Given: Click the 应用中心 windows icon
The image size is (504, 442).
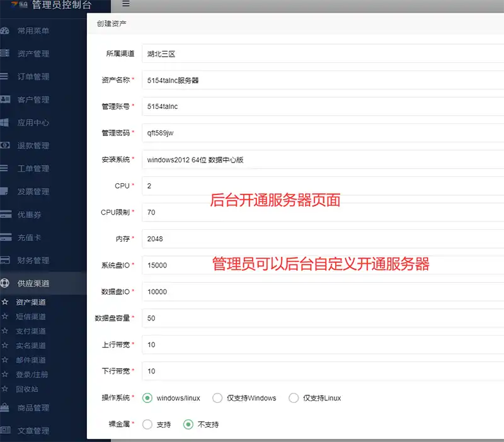Looking at the screenshot, I should [x=4, y=122].
